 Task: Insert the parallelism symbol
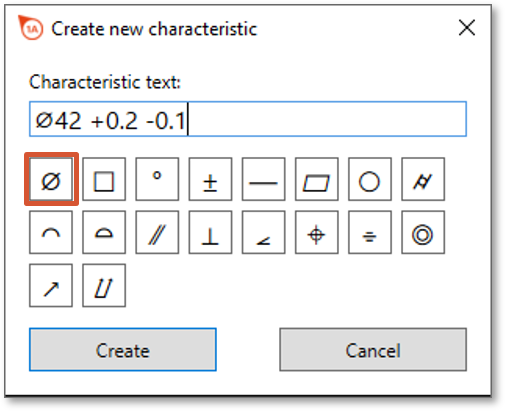[x=157, y=232]
